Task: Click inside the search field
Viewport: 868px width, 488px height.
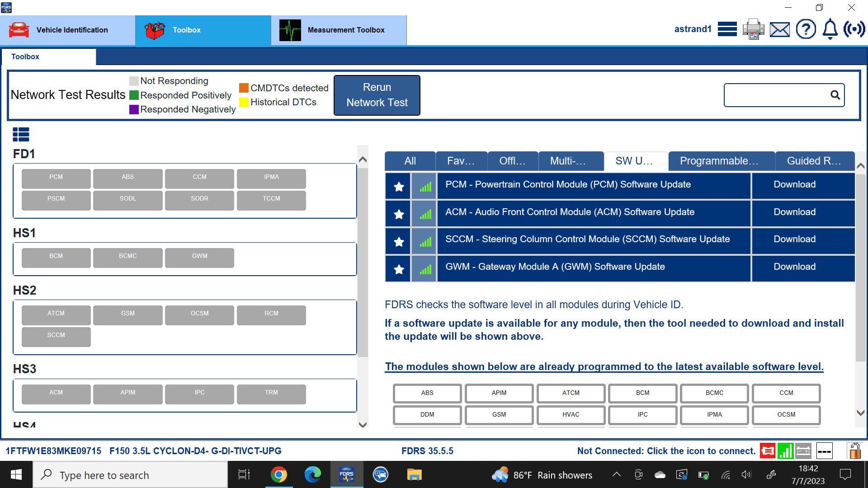Action: 778,95
